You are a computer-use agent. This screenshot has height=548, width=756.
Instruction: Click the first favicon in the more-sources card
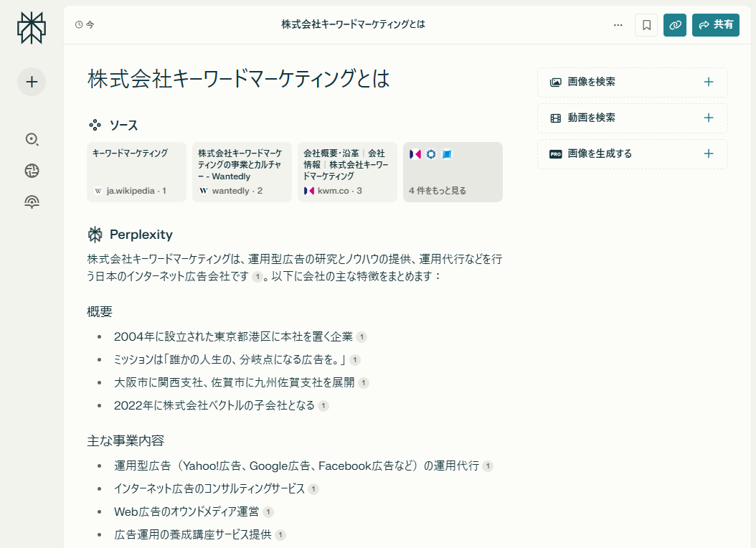pyautogui.click(x=415, y=154)
